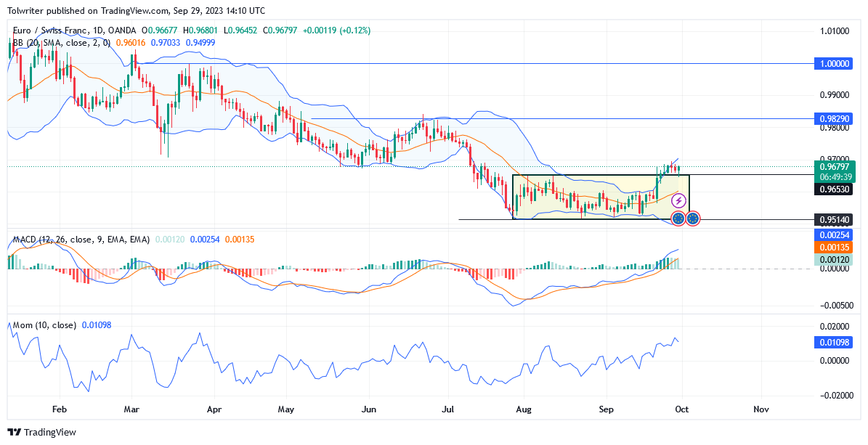Click the Jun label on the time axis
868x445 pixels.
point(368,409)
